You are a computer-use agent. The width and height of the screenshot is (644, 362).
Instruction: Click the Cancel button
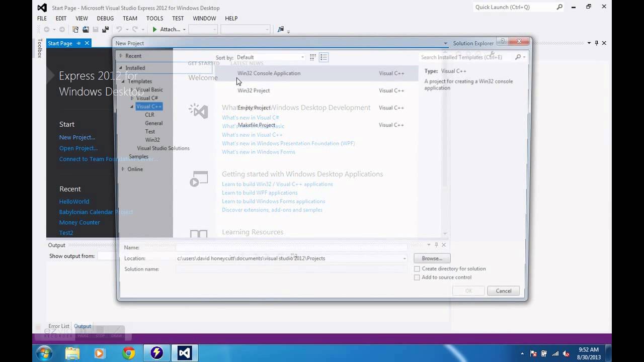pos(504,291)
